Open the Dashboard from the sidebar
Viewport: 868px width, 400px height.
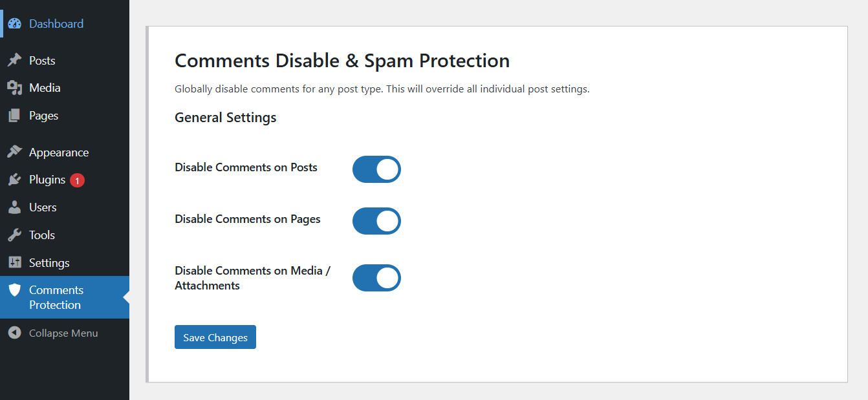(x=56, y=23)
